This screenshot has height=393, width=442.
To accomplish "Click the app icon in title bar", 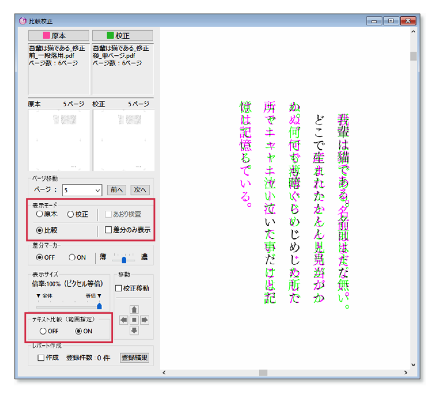I will pyautogui.click(x=23, y=21).
